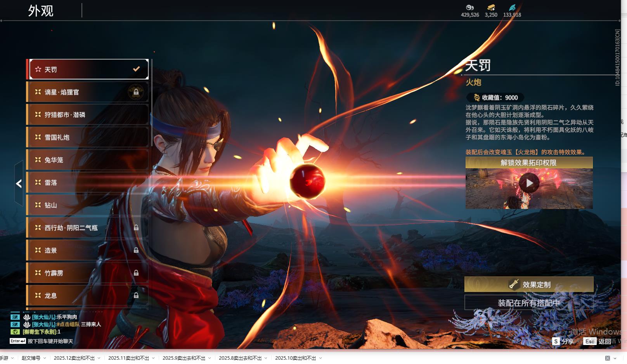Image resolution: width=627 pixels, height=364 pixels.
Task: Open the 2025.9卖出去和不出 sheet tab
Action: [x=184, y=358]
